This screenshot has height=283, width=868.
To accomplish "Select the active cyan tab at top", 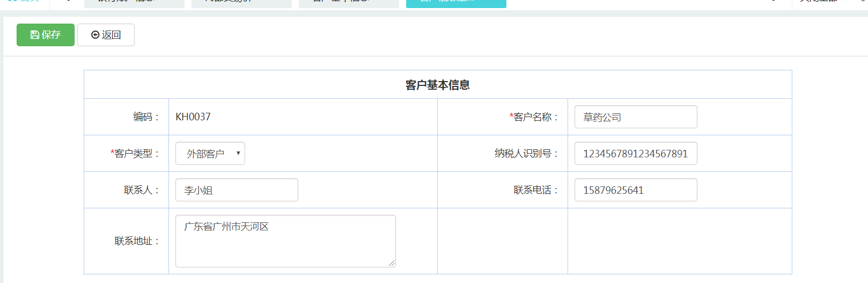I will [x=456, y=3].
